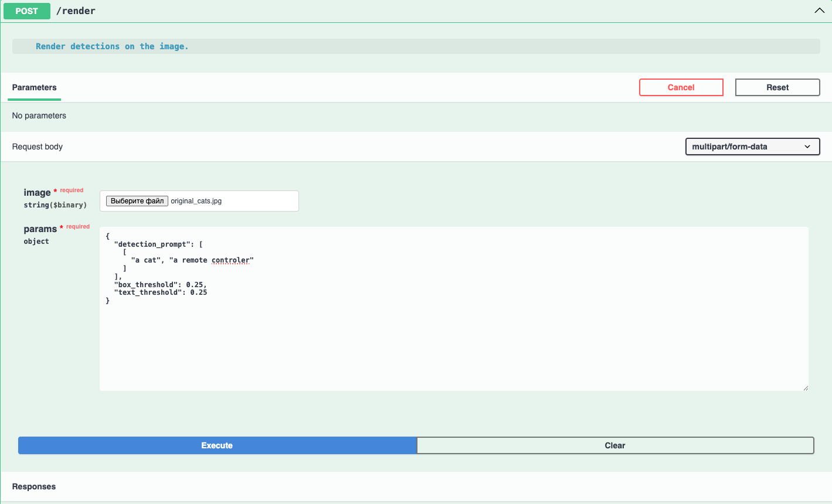The image size is (832, 504).
Task: Click the 'Render detections on the image' description
Action: point(112,46)
